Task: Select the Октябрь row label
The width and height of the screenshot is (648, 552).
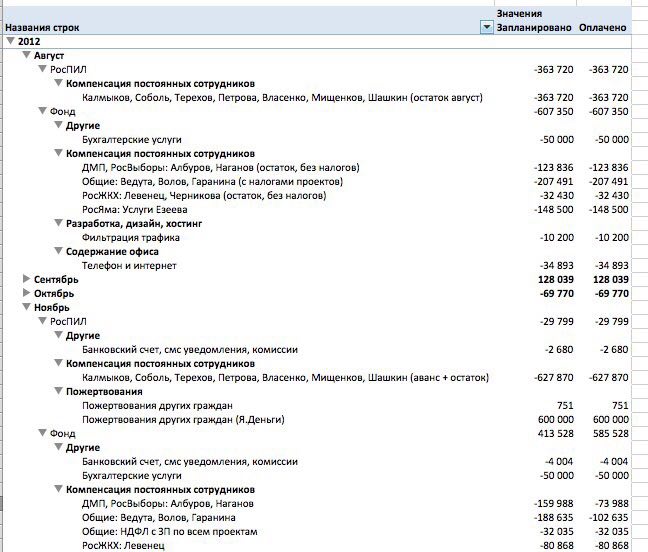Action: [x=54, y=294]
